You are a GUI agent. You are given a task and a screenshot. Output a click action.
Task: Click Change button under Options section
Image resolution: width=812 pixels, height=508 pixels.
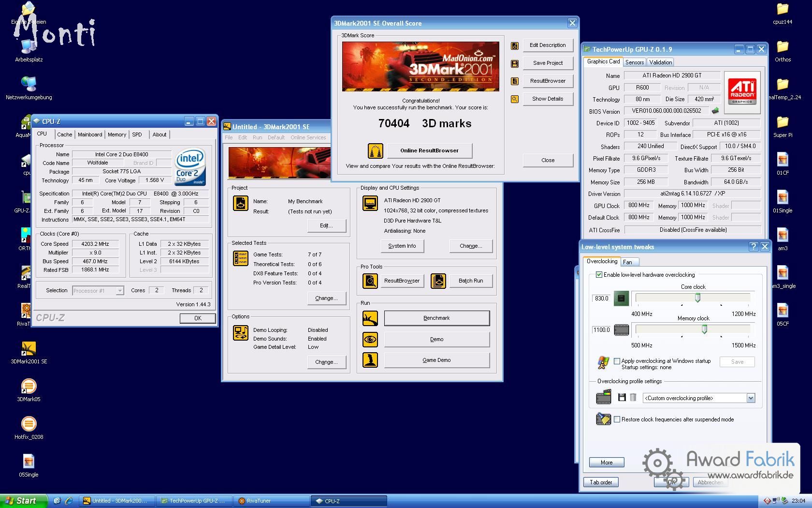pyautogui.click(x=326, y=362)
